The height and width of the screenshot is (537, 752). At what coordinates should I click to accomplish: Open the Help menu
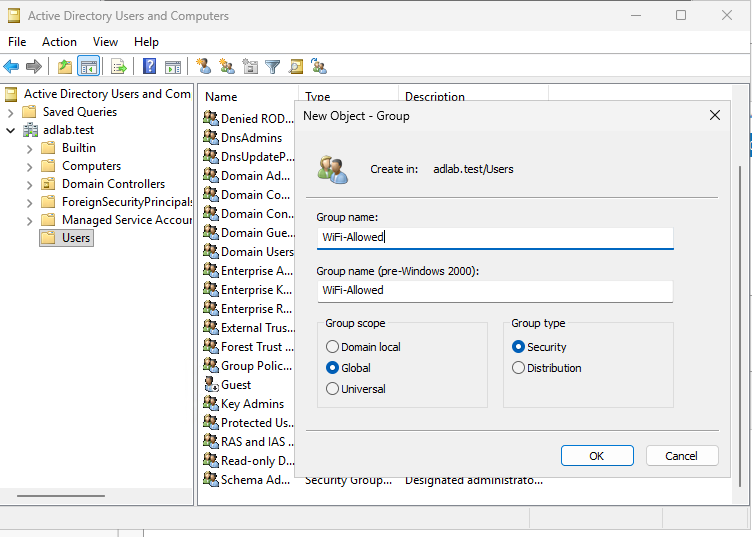[x=146, y=42]
